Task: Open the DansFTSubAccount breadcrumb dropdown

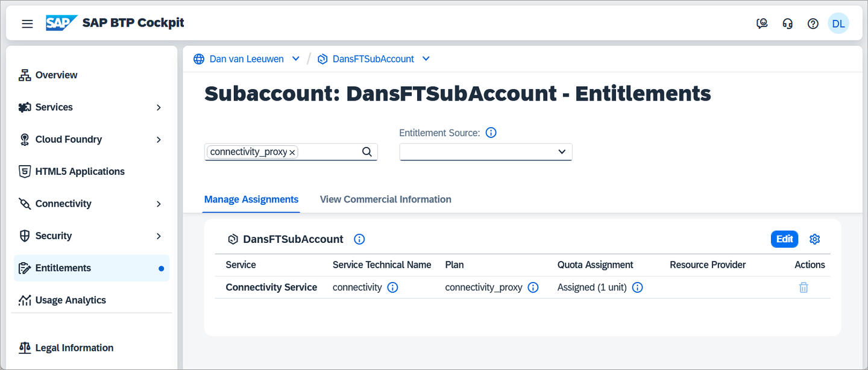Action: pyautogui.click(x=426, y=59)
